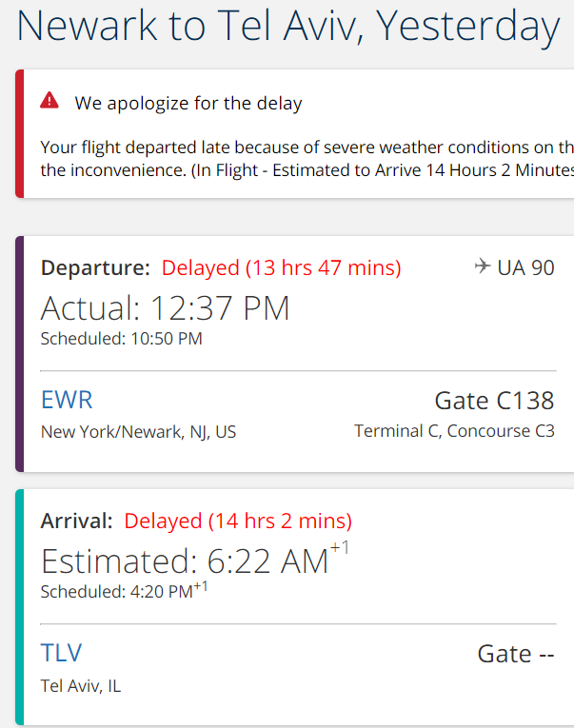Image resolution: width=574 pixels, height=728 pixels.
Task: Click the apology for the delay title
Action: coord(188,103)
